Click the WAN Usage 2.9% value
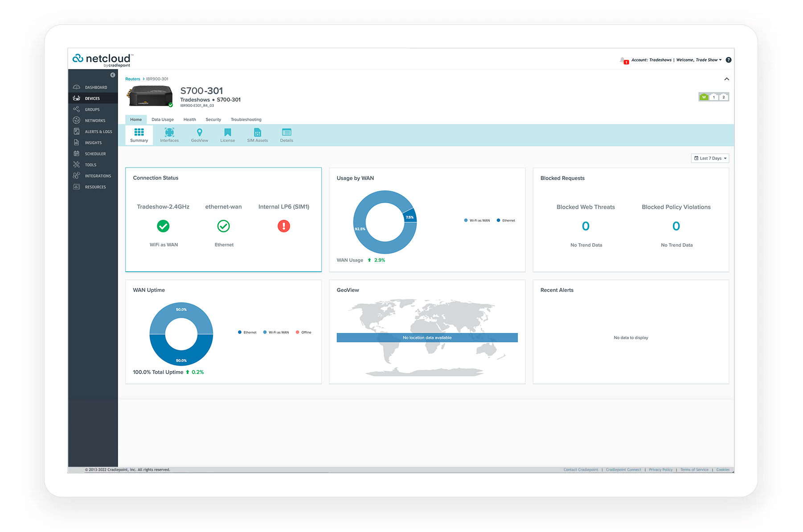The image size is (803, 532). click(380, 260)
